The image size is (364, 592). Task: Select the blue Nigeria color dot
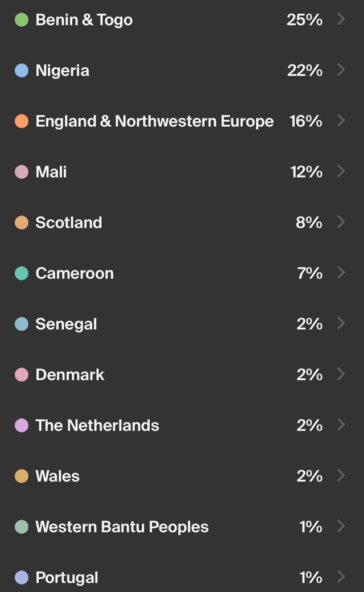pyautogui.click(x=22, y=70)
